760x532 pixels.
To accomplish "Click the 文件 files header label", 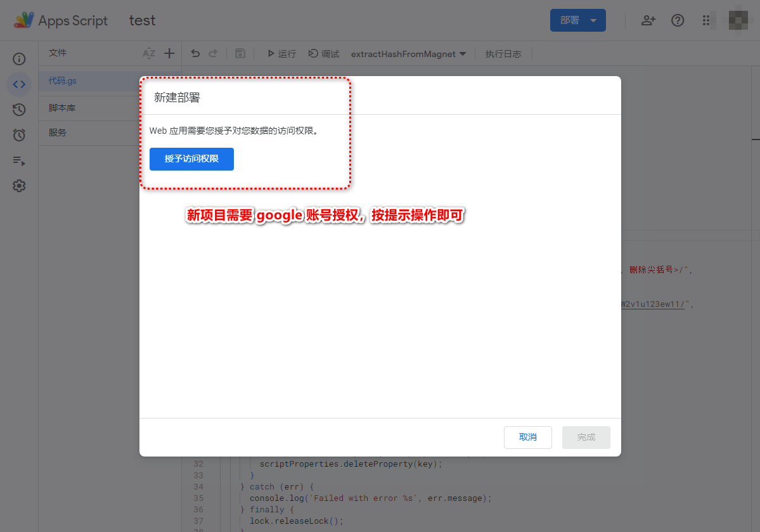I will 58,53.
